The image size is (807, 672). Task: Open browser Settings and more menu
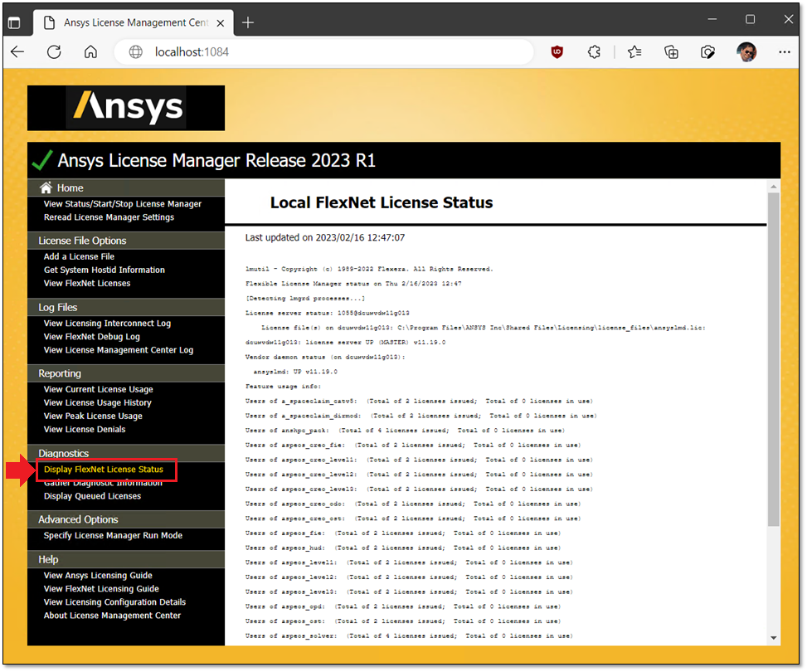coord(785,52)
